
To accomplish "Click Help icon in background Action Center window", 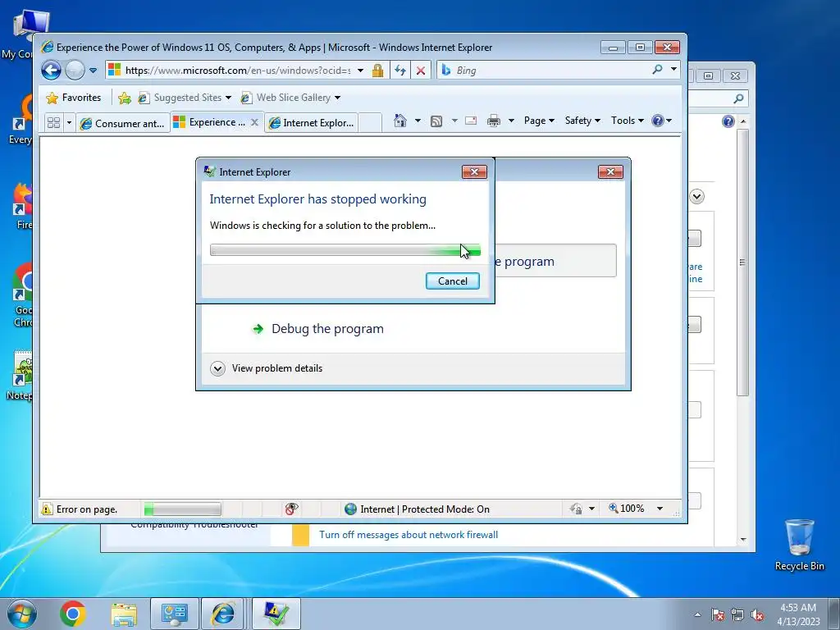I will point(728,121).
